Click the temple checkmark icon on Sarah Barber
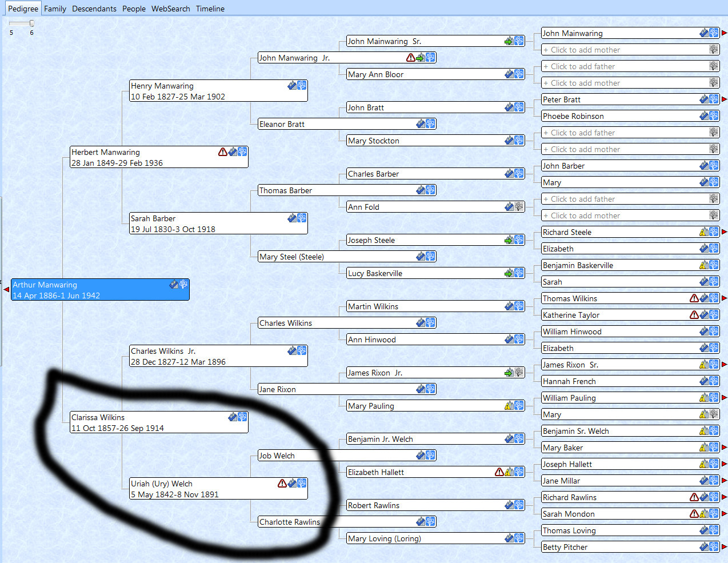Image resolution: width=728 pixels, height=563 pixels. [x=292, y=218]
